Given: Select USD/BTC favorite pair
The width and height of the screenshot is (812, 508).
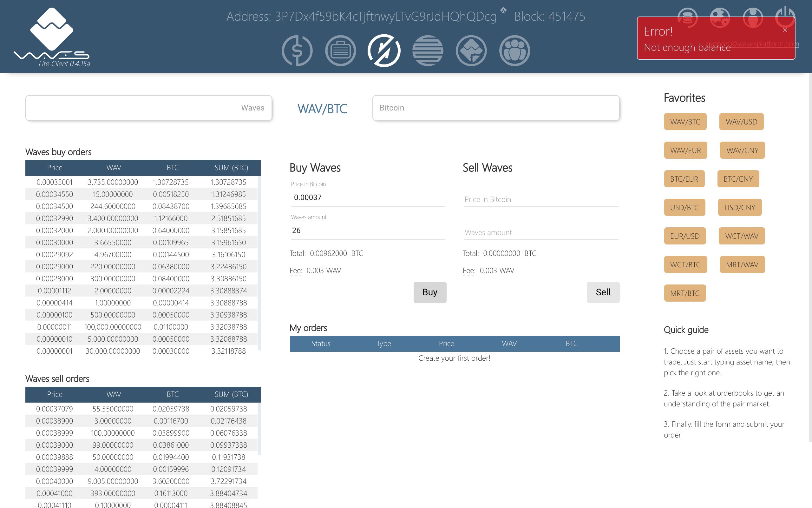Looking at the screenshot, I should tap(684, 207).
